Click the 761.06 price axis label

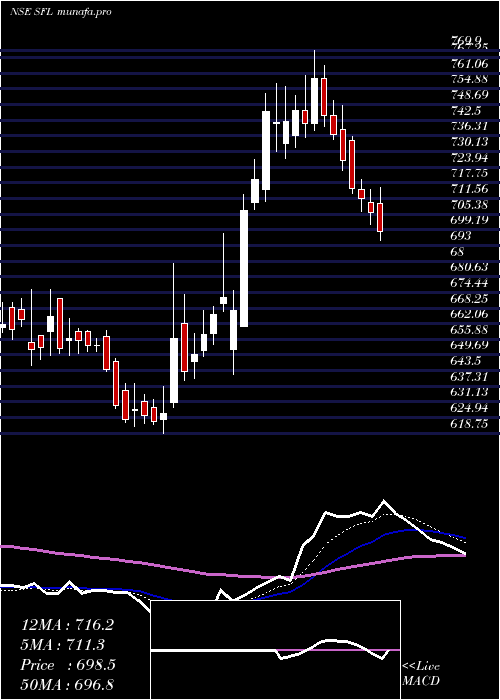click(x=469, y=63)
